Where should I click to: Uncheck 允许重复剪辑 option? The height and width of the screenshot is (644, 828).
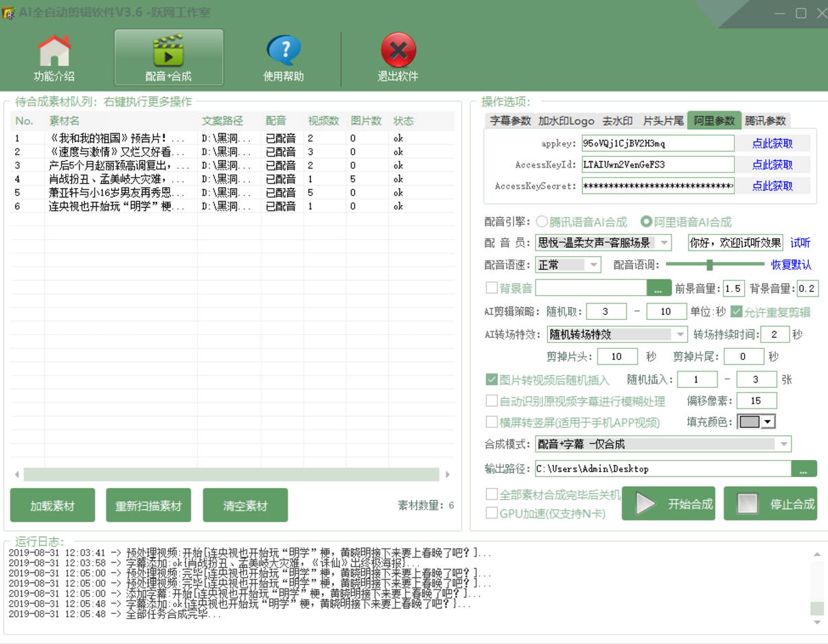click(x=736, y=312)
